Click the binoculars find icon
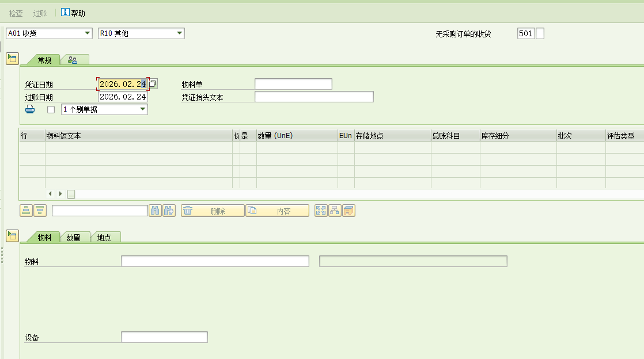The width and height of the screenshot is (644, 359). point(155,211)
